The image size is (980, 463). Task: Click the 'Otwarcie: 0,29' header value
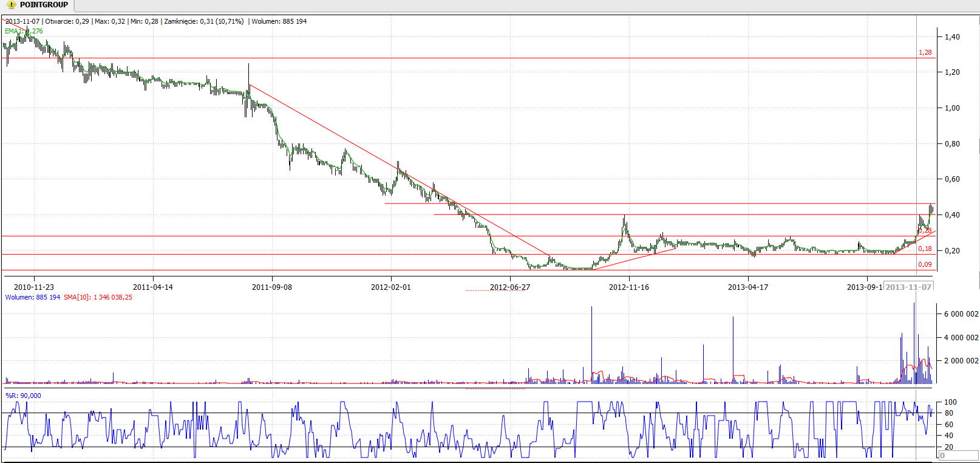67,21
